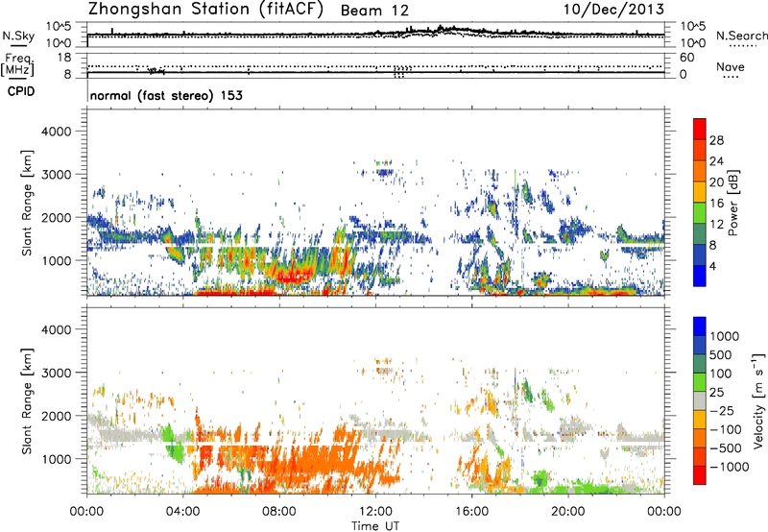Click 'normal (fast stereo) 153' mode text

point(166,95)
